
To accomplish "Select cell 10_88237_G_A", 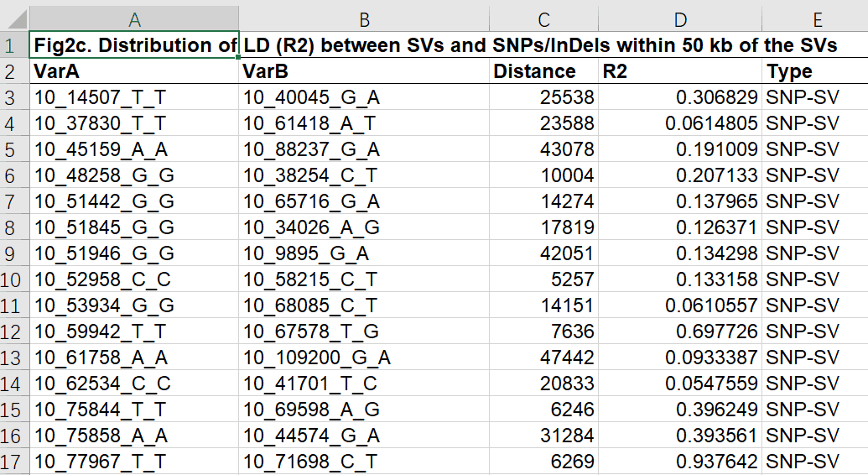I will pos(364,149).
